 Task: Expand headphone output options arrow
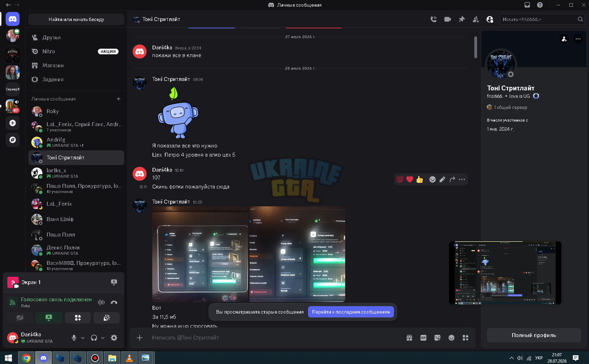tap(103, 338)
